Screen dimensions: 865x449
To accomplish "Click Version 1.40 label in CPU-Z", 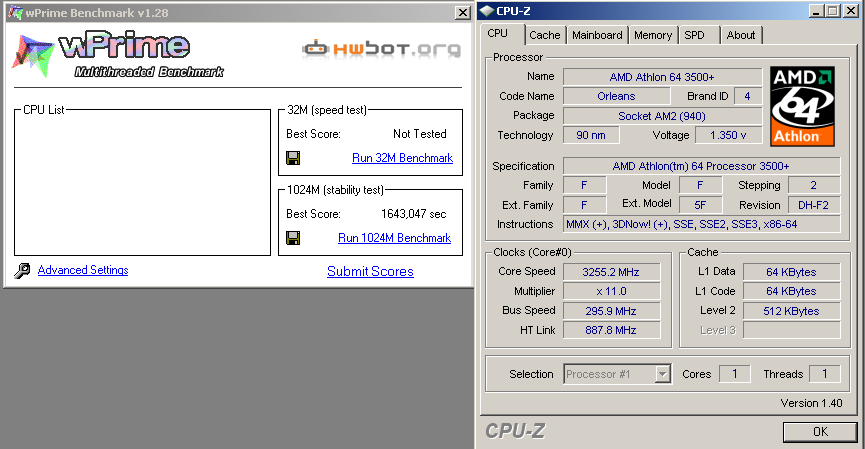I will 811,403.
